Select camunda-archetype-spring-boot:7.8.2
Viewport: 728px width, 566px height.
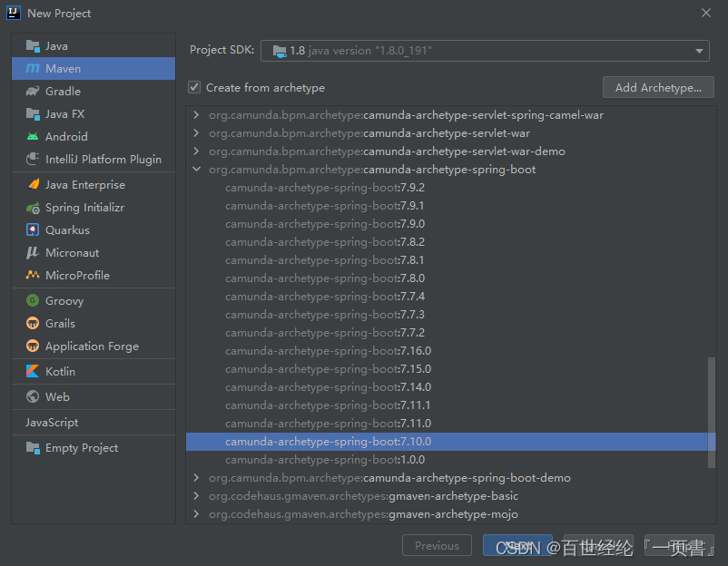pos(325,241)
